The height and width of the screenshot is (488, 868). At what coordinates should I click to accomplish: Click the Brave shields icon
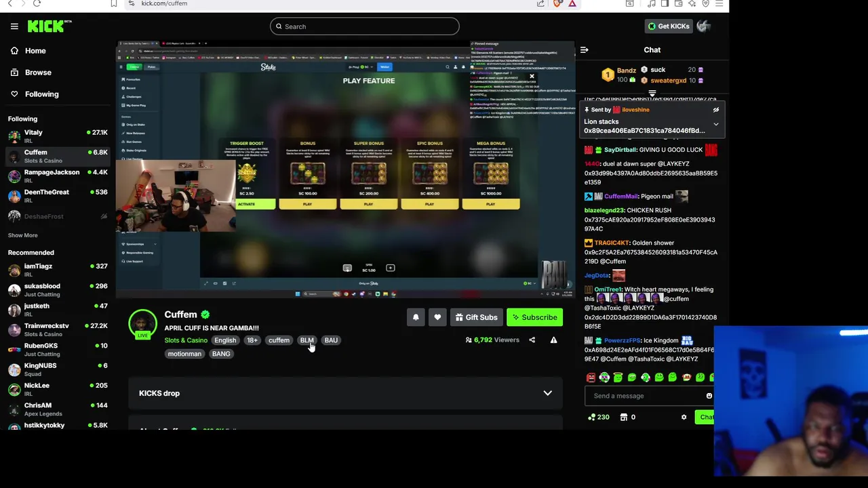click(x=557, y=3)
